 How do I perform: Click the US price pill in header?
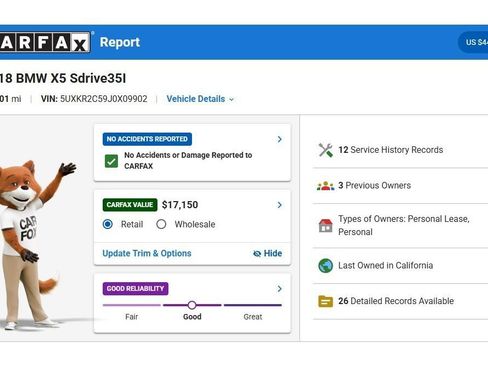(x=473, y=42)
